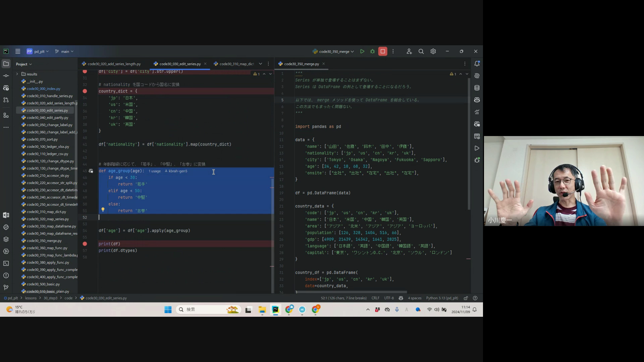This screenshot has width=644, height=362.
Task: Open Notifications bell in right sidebar
Action: (x=477, y=64)
